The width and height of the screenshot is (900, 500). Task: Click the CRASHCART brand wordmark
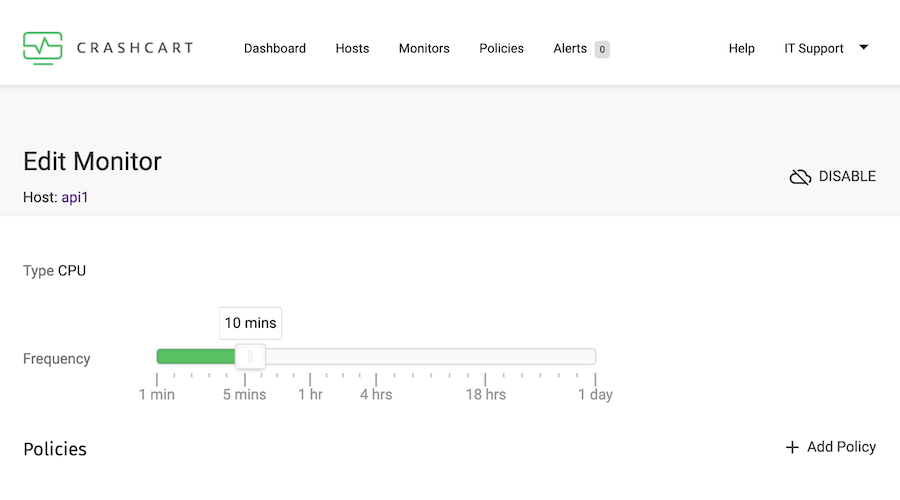pos(135,48)
